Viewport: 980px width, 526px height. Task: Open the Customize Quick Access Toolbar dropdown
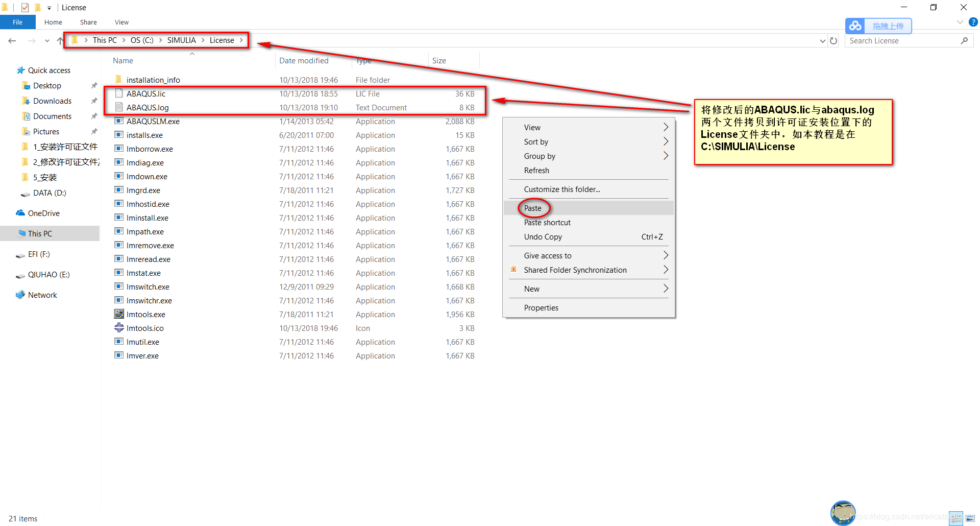pos(49,8)
